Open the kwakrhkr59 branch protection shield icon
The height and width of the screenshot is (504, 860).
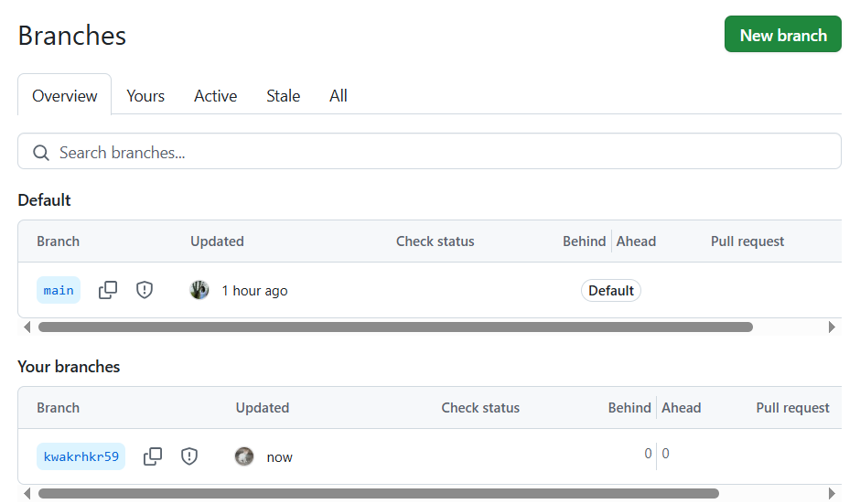(x=189, y=456)
